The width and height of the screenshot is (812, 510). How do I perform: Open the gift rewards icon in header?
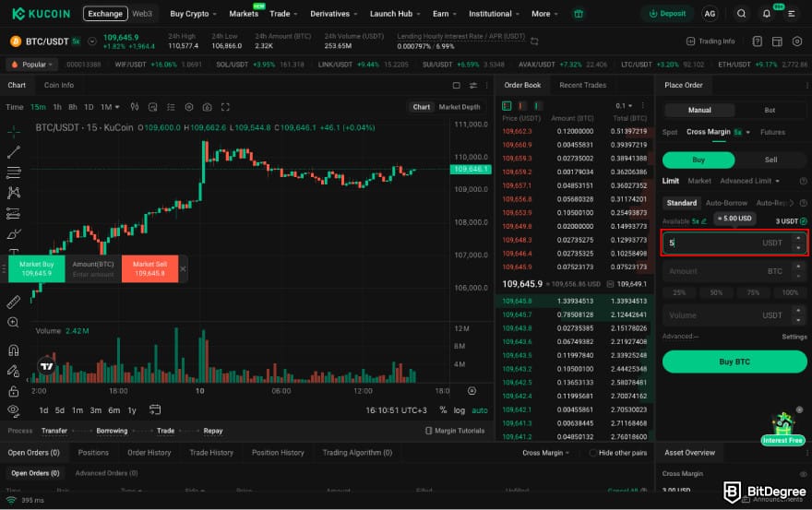[x=579, y=14]
